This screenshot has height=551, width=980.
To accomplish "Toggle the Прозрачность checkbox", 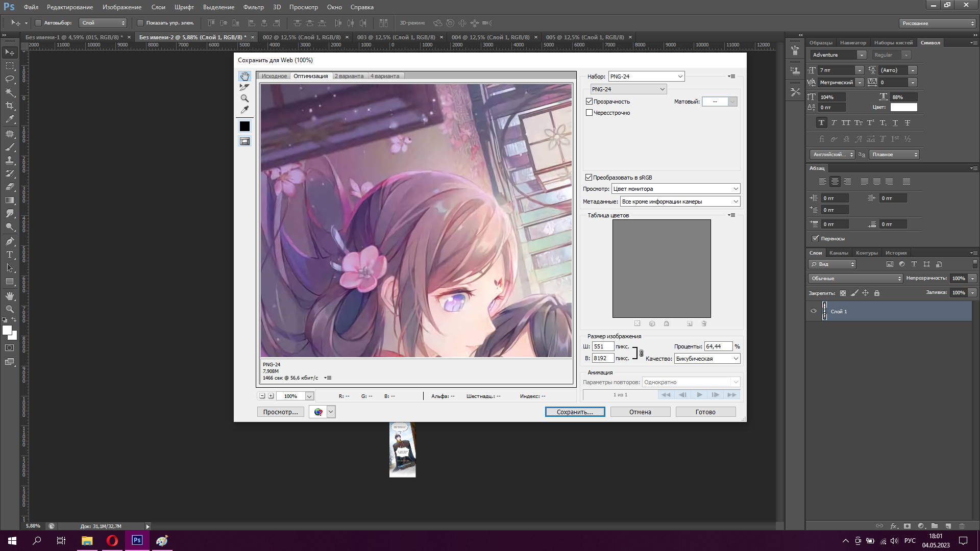I will coord(589,102).
